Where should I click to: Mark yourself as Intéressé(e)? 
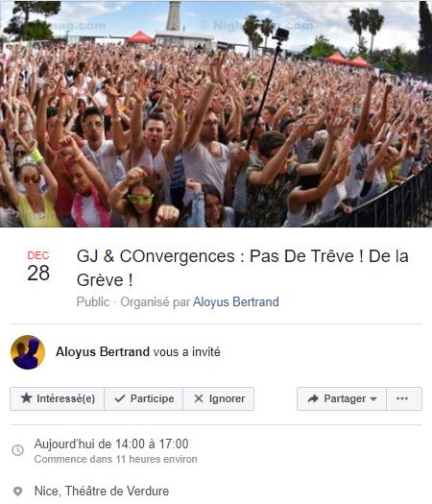coord(58,398)
